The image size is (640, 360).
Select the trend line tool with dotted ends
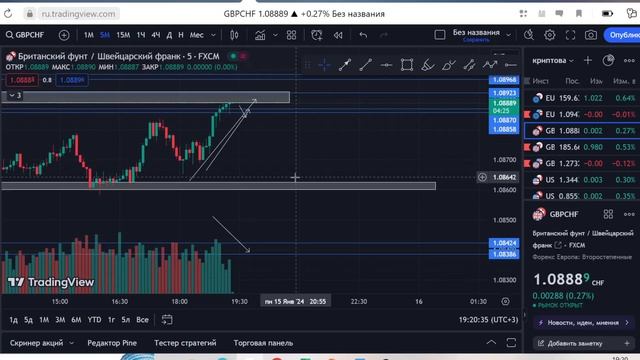345,65
